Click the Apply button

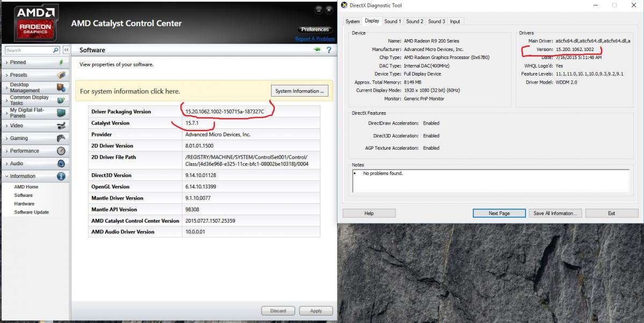coord(316,311)
